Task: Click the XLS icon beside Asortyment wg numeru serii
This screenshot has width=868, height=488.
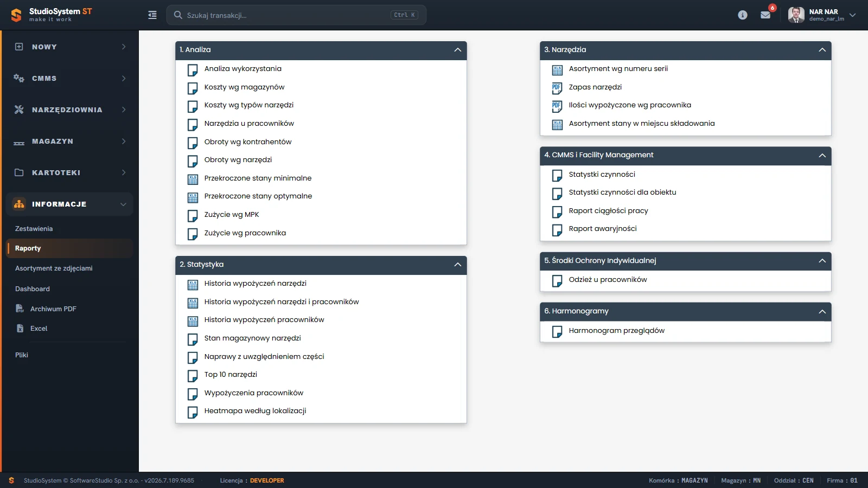Action: (x=557, y=69)
